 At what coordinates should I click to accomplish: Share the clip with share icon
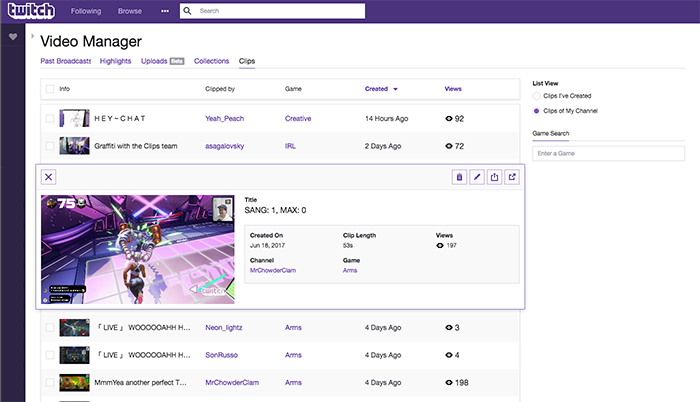(494, 177)
